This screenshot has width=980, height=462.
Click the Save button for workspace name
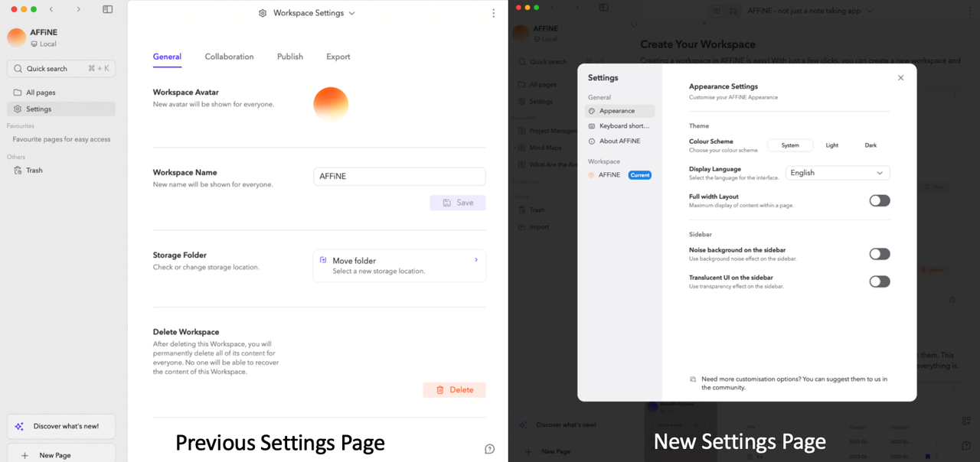(458, 203)
